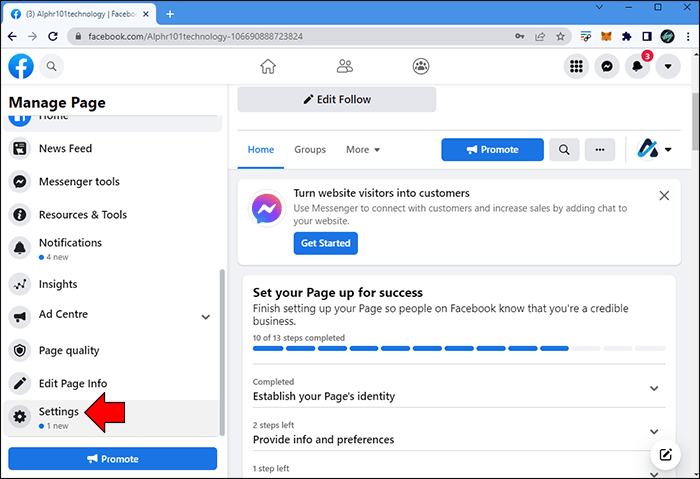700x479 pixels.
Task: Go back with browser back arrow
Action: pyautogui.click(x=12, y=36)
